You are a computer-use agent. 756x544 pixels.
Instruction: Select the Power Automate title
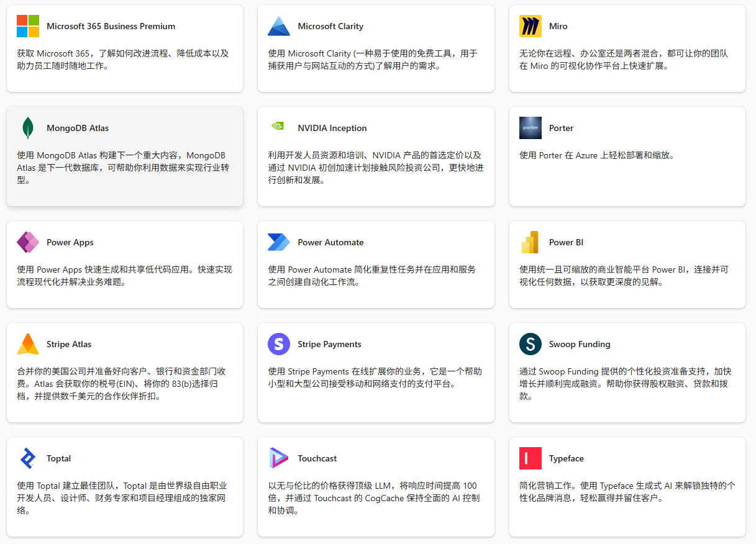330,242
